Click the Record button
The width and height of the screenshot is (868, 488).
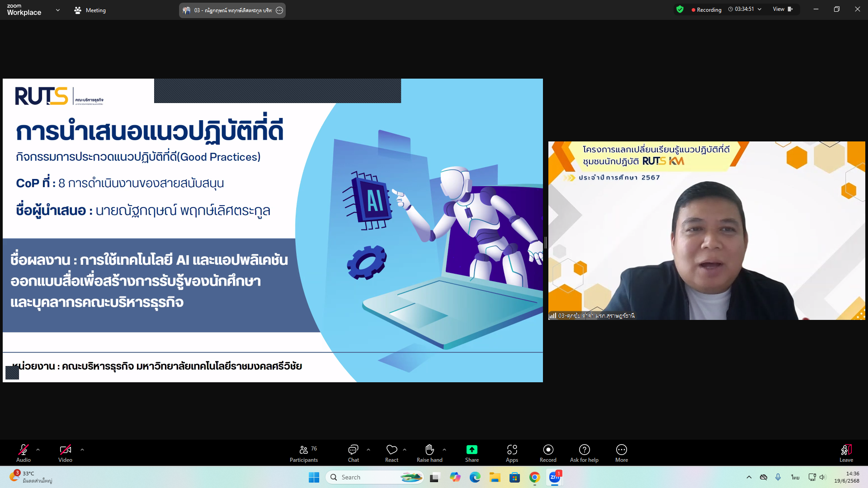pos(548,453)
